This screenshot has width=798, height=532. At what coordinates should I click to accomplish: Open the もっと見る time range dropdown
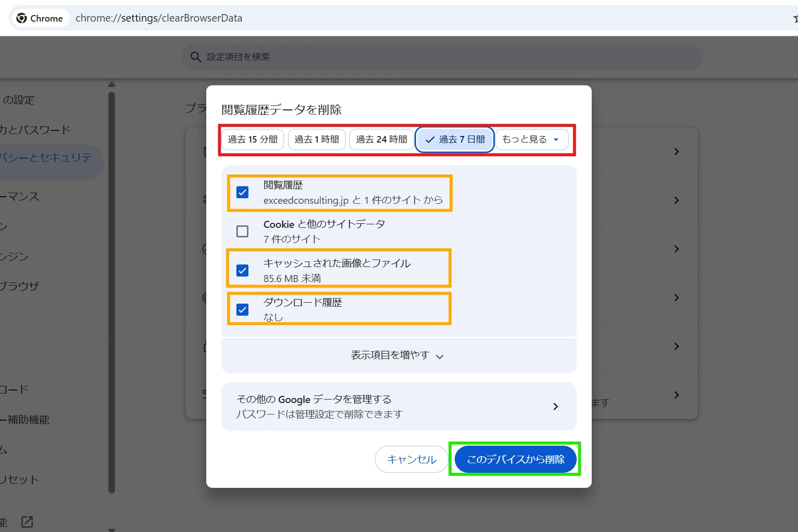click(x=531, y=140)
